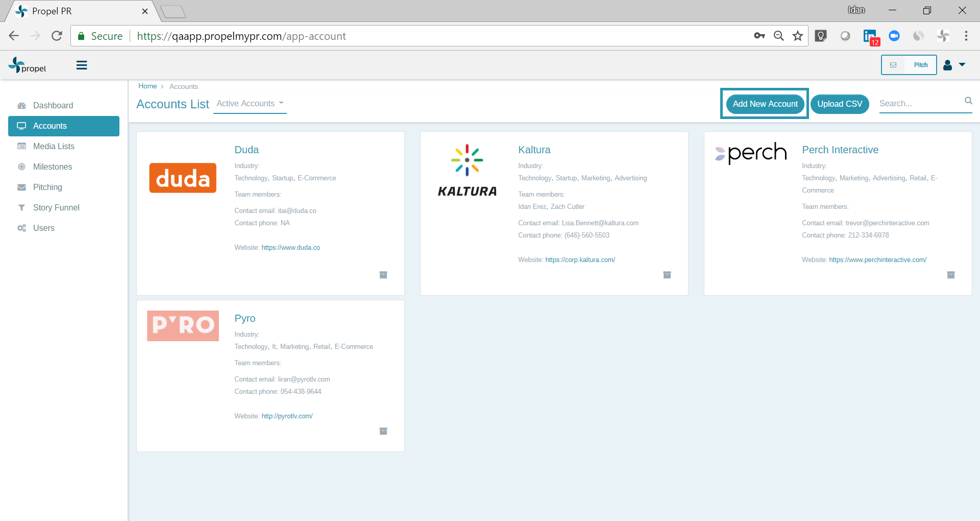Image resolution: width=980 pixels, height=521 pixels.
Task: Go to Media Lists
Action: tap(54, 146)
